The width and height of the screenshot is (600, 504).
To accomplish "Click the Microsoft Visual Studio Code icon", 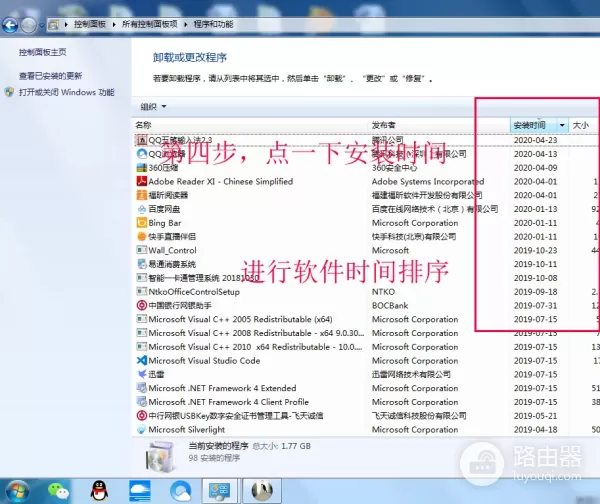I will pos(142,360).
